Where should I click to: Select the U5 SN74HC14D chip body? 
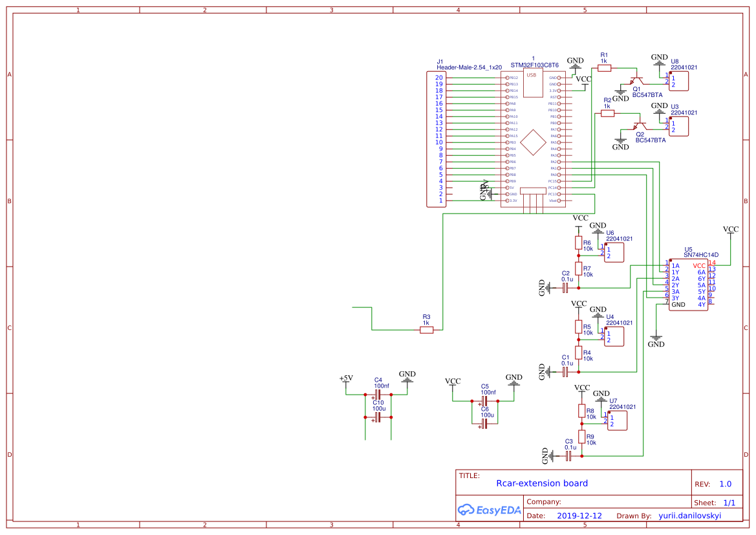[x=689, y=285]
